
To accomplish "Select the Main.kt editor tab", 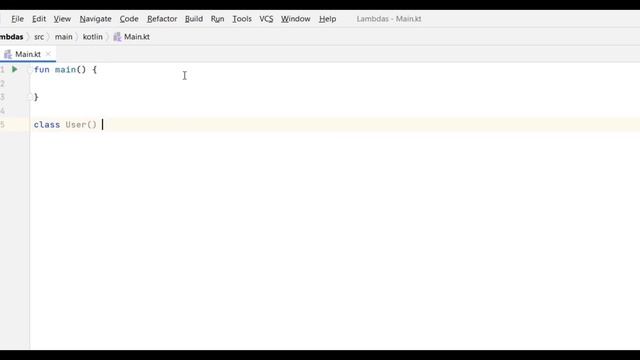I will coord(28,54).
